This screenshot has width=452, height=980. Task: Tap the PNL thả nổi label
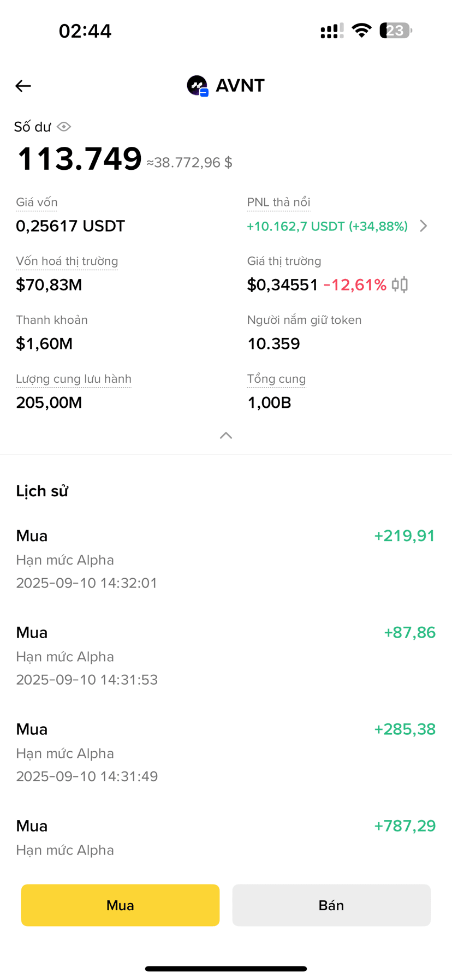point(278,203)
